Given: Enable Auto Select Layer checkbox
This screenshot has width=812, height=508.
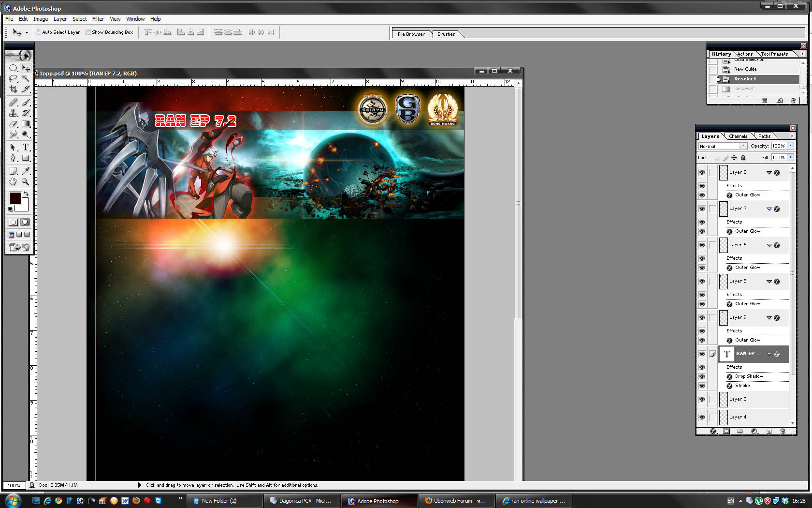Looking at the screenshot, I should [x=39, y=32].
